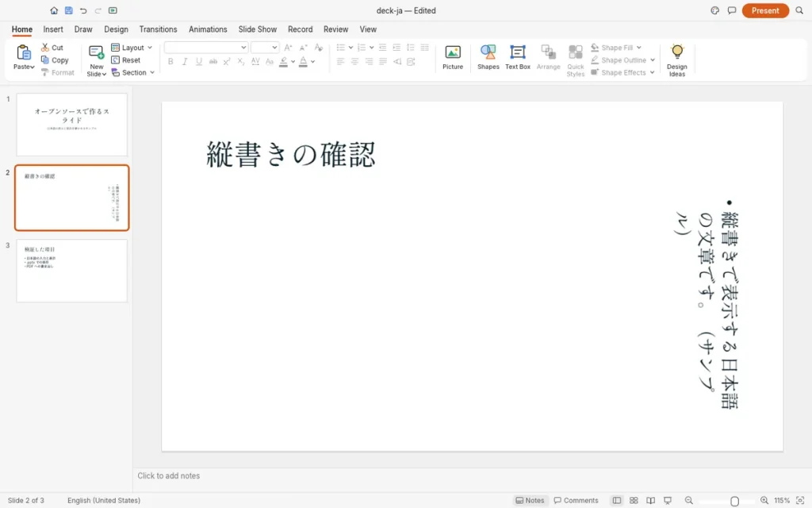Select slide 1 thumbnail
Image resolution: width=812 pixels, height=508 pixels.
[72, 125]
